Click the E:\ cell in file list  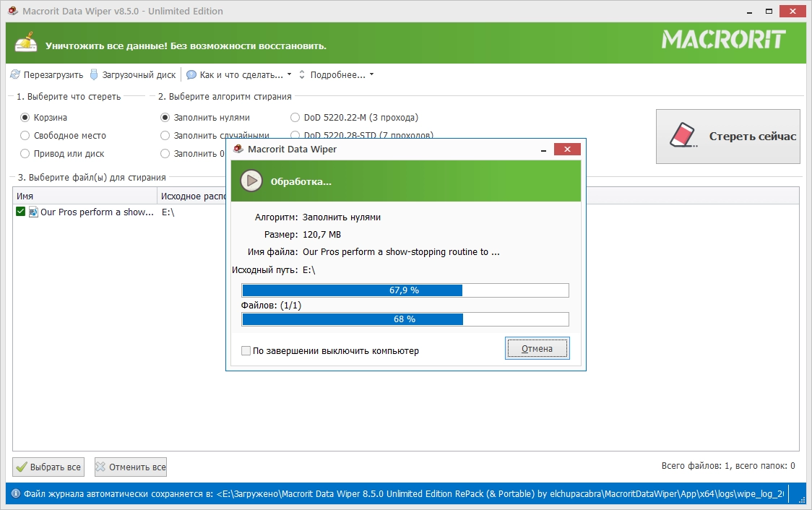coord(168,212)
